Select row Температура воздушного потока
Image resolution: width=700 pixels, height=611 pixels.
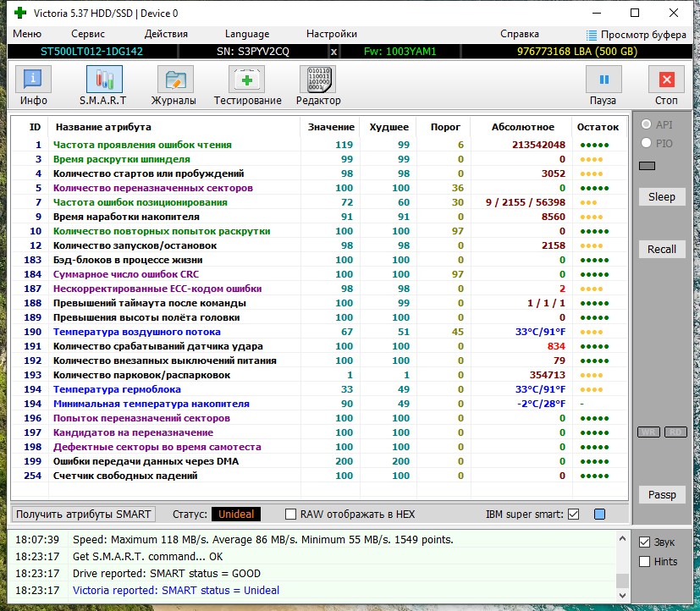tap(319, 332)
